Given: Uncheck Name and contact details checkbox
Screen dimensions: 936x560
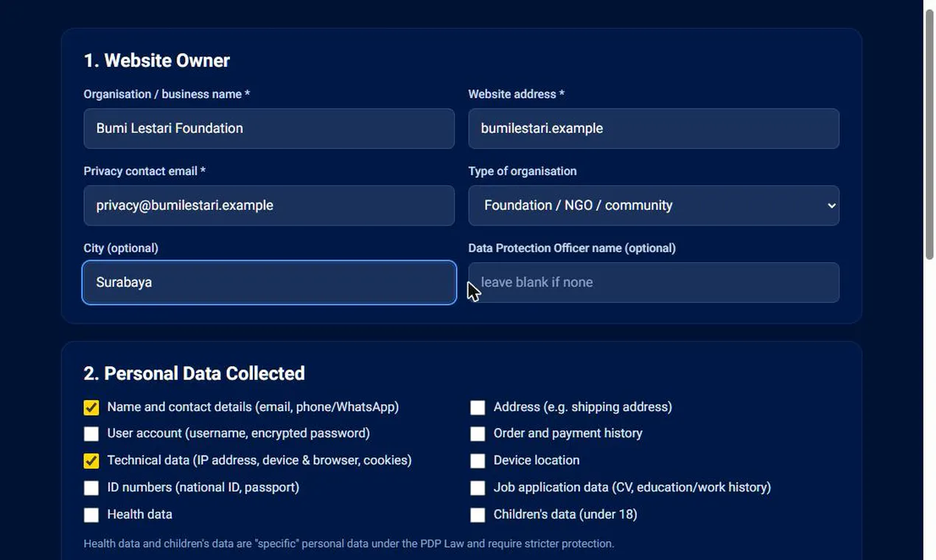Looking at the screenshot, I should pos(91,407).
